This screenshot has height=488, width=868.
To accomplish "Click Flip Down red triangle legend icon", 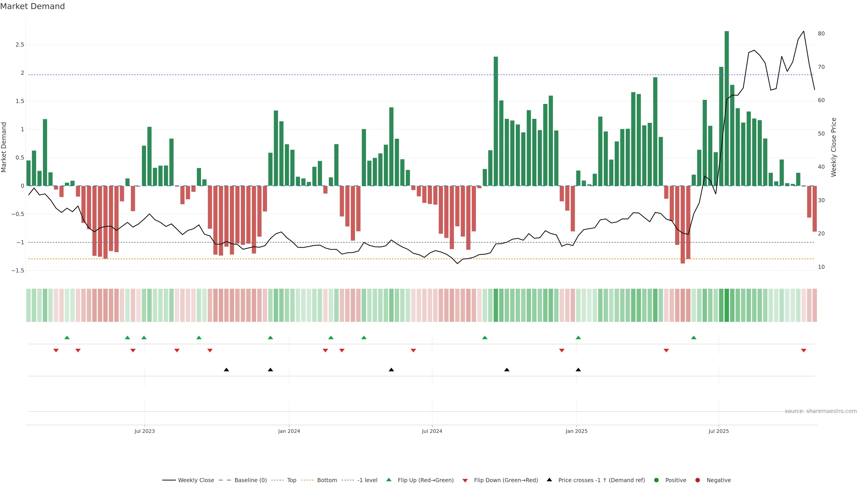I will point(465,481).
